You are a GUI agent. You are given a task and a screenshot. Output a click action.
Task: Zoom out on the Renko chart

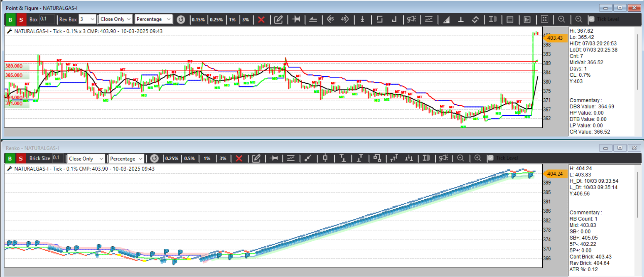(461, 158)
